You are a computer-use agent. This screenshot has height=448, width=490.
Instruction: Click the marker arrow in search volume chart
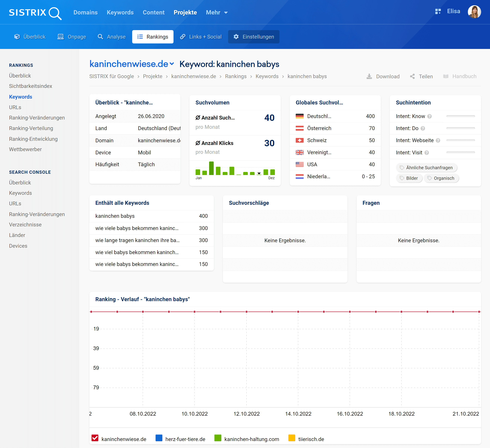[259, 173]
